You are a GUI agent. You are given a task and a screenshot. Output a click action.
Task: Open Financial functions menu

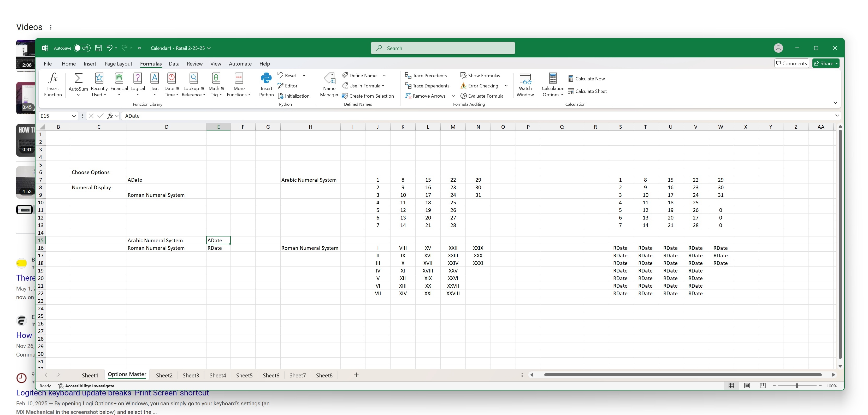click(119, 85)
